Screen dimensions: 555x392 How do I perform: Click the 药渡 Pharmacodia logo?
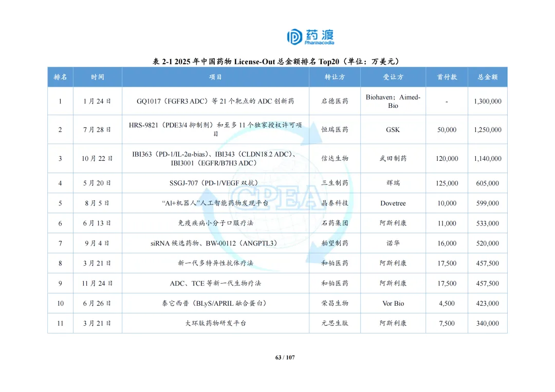pyautogui.click(x=310, y=37)
